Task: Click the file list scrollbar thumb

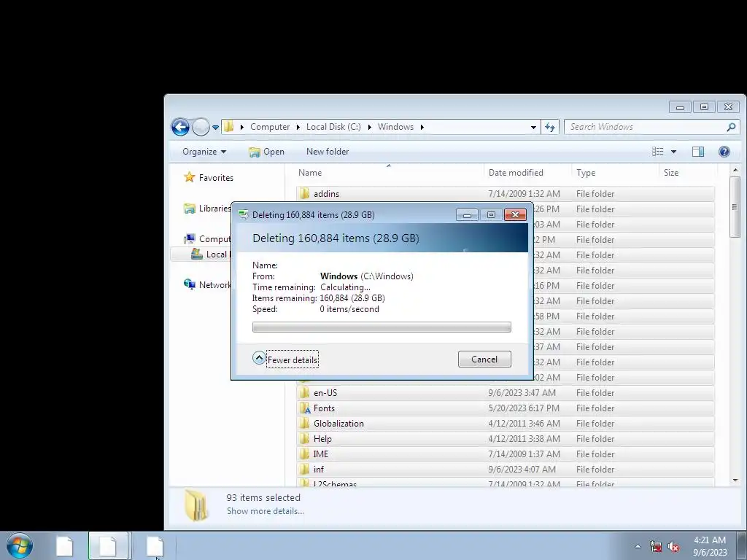Action: (735, 207)
